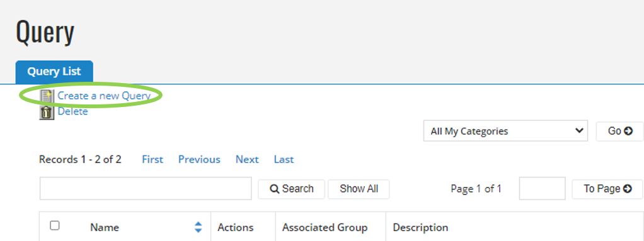Focus the page number input box
This screenshot has height=241, width=644.
click(x=542, y=189)
